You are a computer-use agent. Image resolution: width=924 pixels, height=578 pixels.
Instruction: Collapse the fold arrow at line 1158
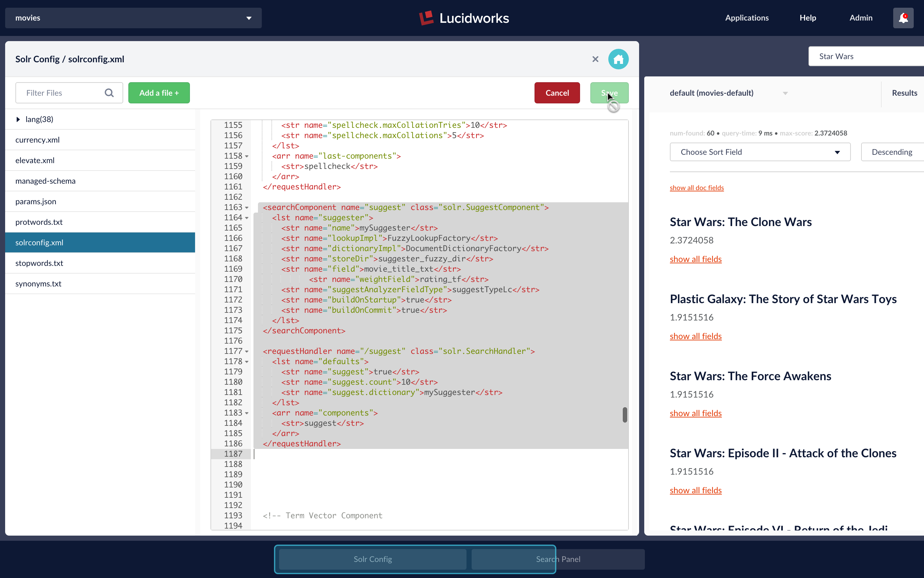click(247, 156)
